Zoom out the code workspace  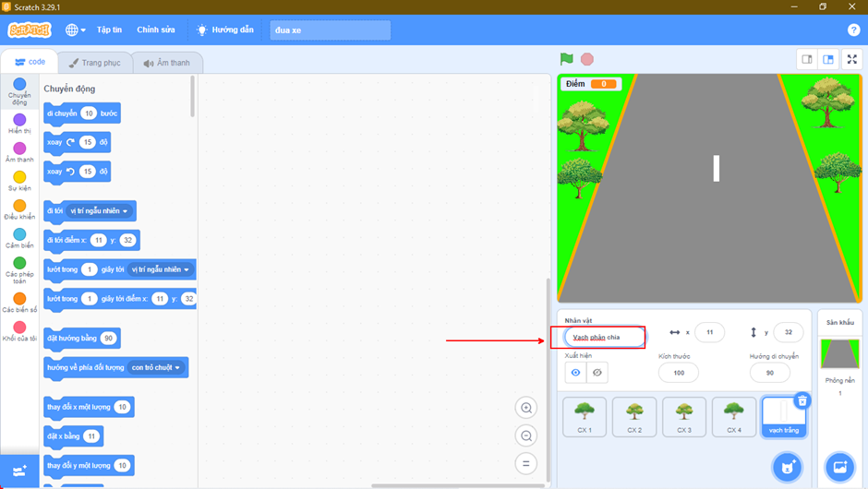coord(526,435)
